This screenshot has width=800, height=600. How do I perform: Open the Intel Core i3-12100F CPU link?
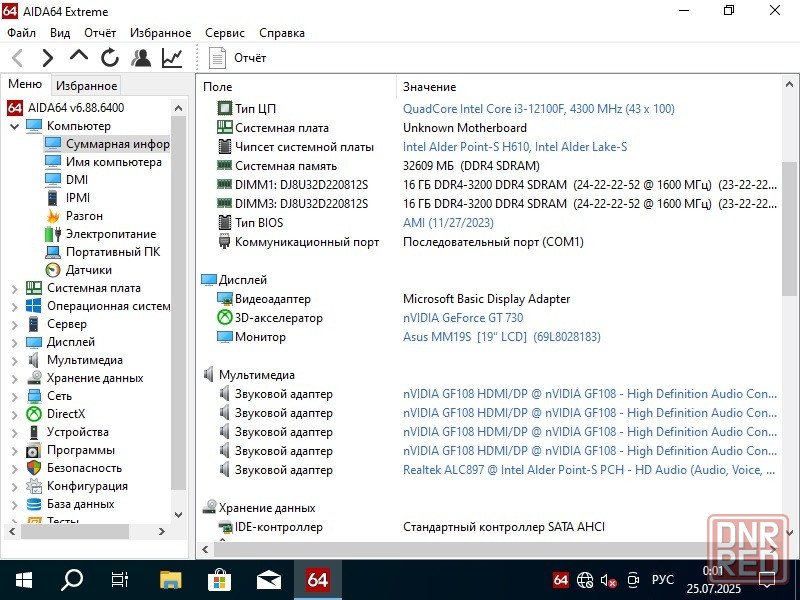(539, 109)
